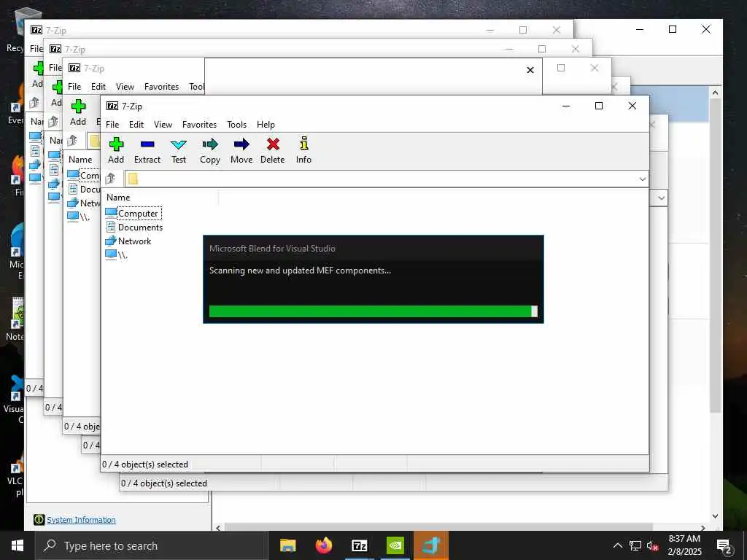Viewport: 747px width, 560px height.
Task: Click the taskbar search box
Action: (x=152, y=545)
